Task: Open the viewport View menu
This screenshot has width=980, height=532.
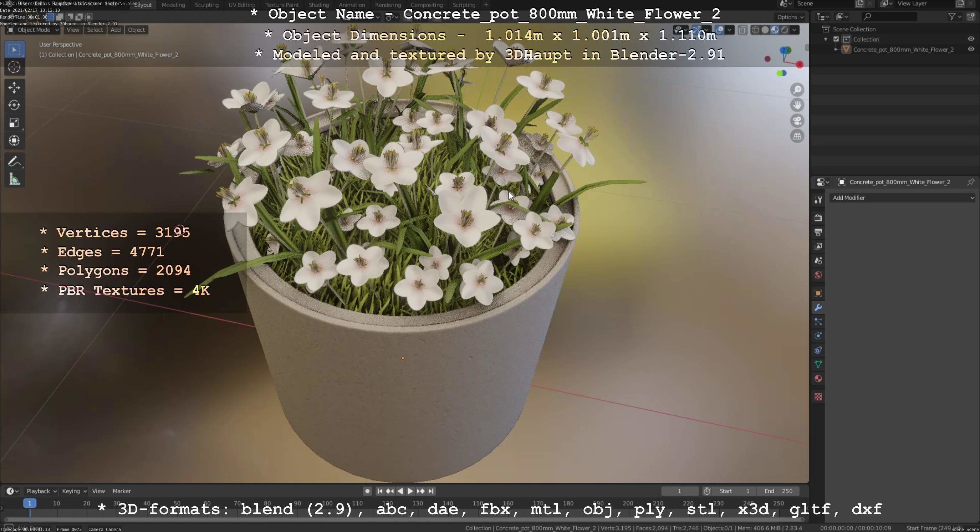Action: pyautogui.click(x=73, y=30)
